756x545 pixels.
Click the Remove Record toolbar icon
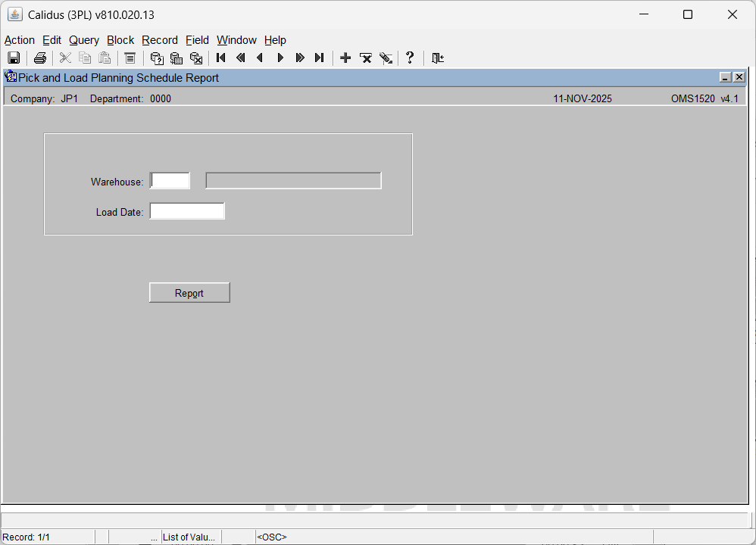[366, 58]
